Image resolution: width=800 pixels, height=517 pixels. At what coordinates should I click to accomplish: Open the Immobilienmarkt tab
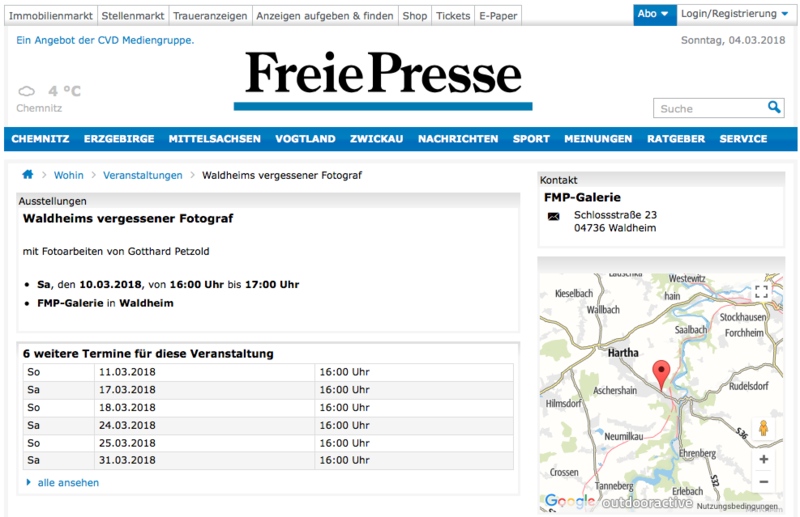pos(50,16)
